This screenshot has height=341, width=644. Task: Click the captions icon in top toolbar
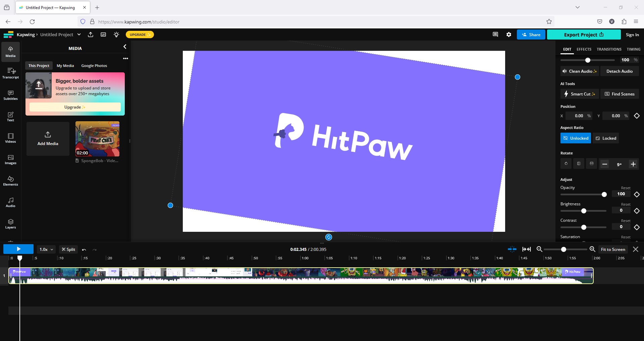pyautogui.click(x=103, y=35)
